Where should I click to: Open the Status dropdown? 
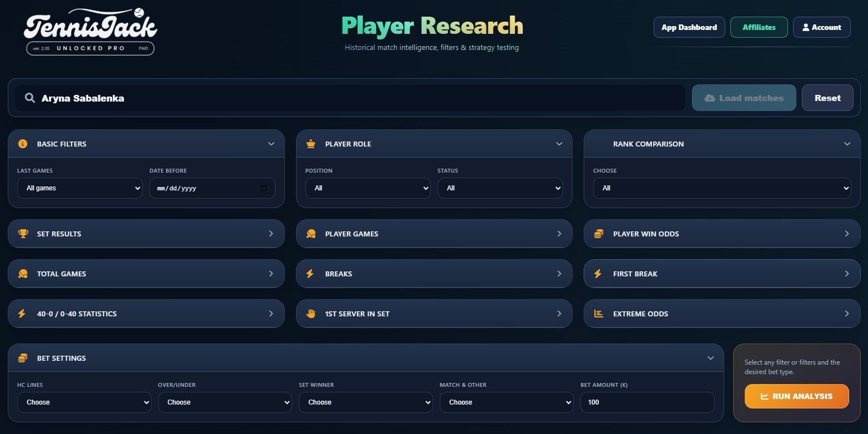tap(500, 188)
